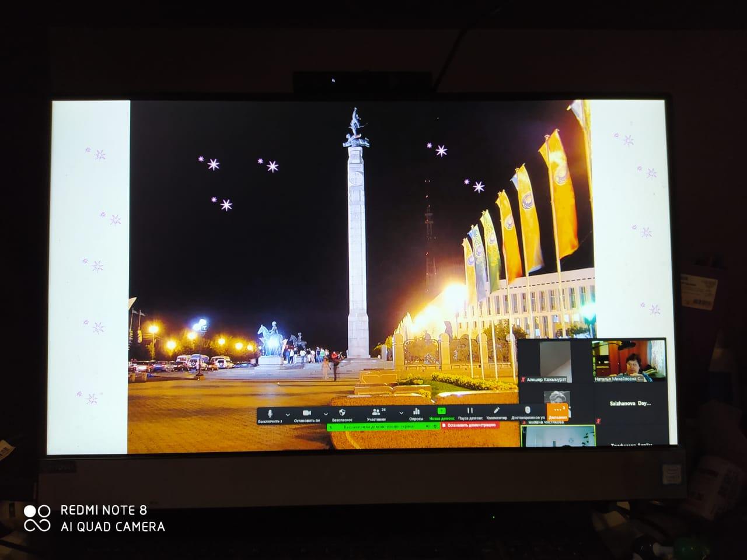Mute the microphone in Zoom toolbar
Screen dimensions: 747x560
pyautogui.click(x=270, y=414)
